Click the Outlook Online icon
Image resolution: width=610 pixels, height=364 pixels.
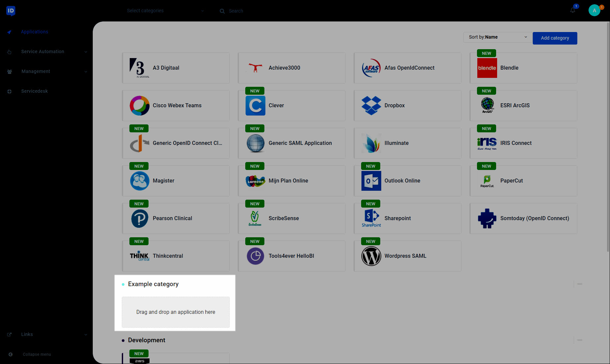[x=371, y=181]
